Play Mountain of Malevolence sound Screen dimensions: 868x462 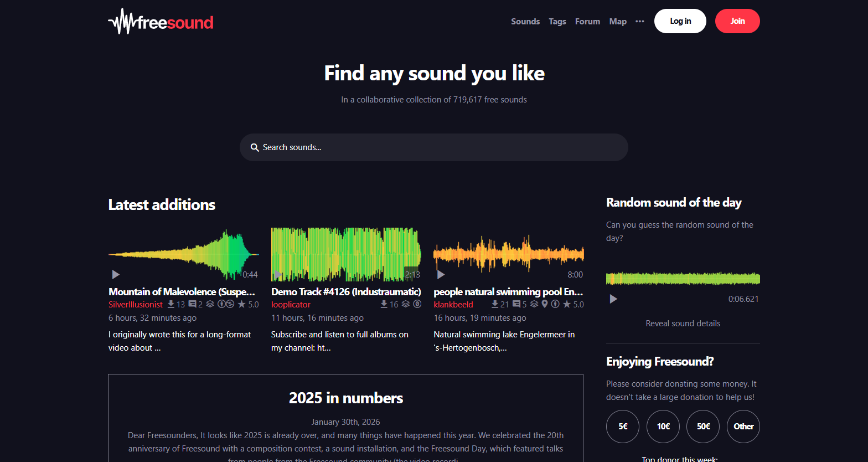[x=116, y=275]
